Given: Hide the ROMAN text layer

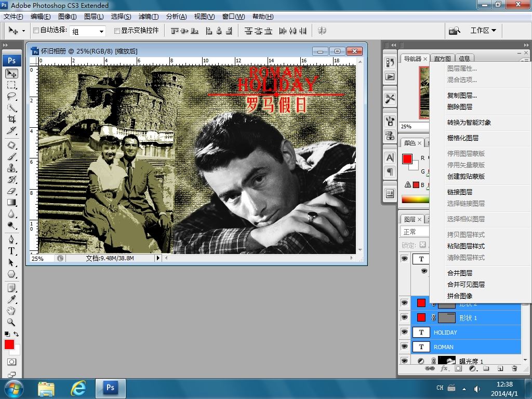Looking at the screenshot, I should coord(404,347).
